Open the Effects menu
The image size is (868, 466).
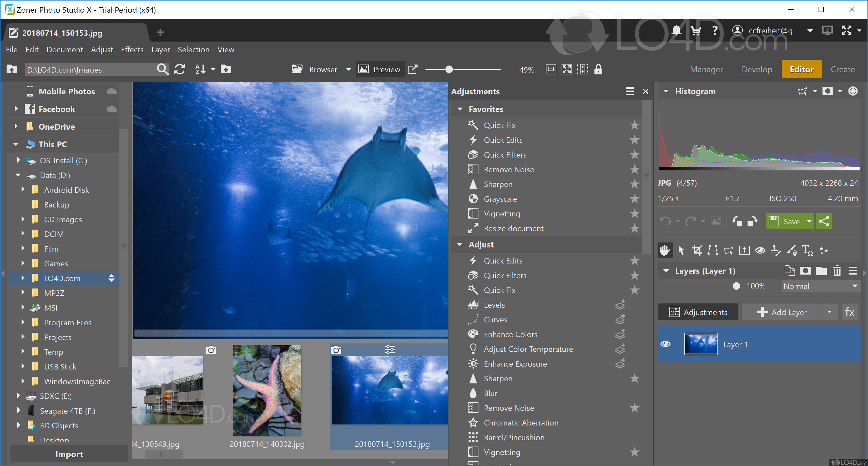pyautogui.click(x=132, y=49)
